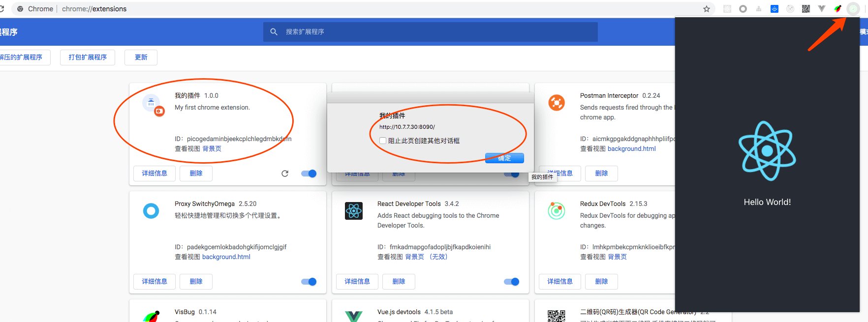Screen dimensions: 868x322
Task: Bookmark this page with the star icon
Action: 707,9
